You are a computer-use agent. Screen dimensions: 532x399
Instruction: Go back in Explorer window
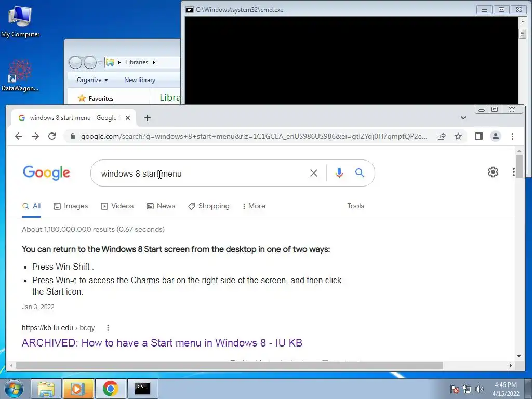(x=75, y=62)
